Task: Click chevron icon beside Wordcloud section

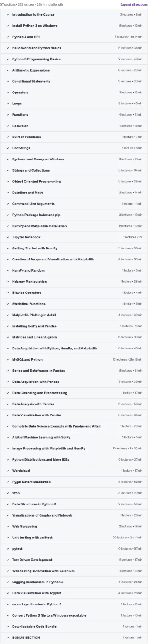Action: point(7,471)
